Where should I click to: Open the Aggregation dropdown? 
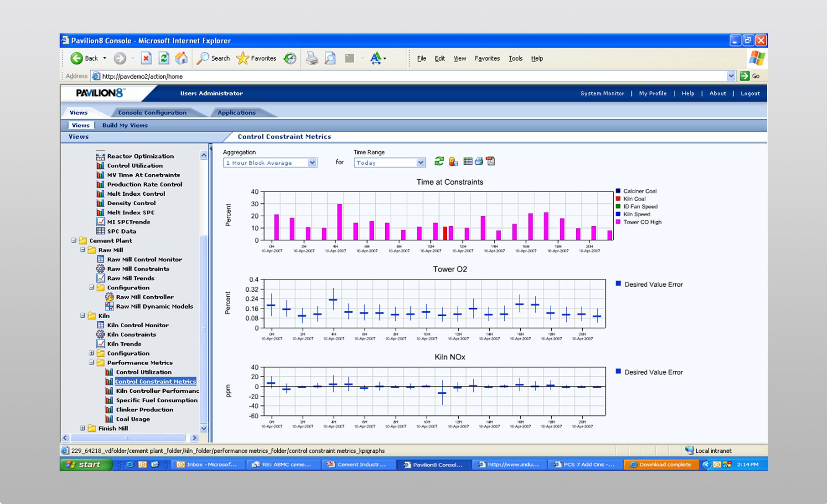click(x=270, y=163)
